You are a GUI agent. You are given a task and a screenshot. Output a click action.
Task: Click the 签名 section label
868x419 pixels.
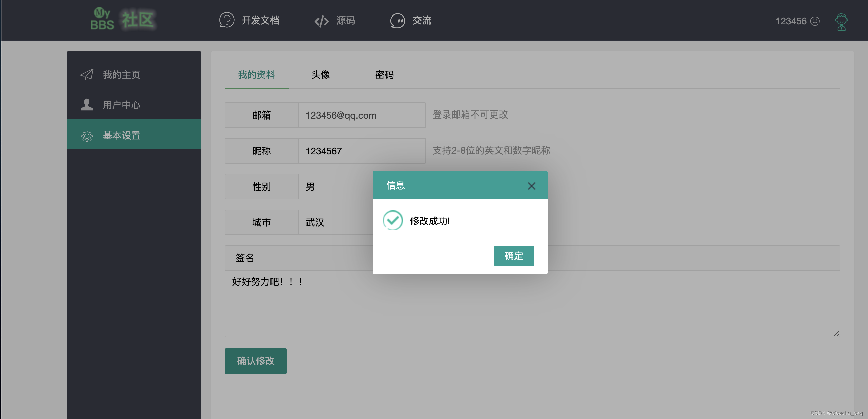[x=245, y=258]
